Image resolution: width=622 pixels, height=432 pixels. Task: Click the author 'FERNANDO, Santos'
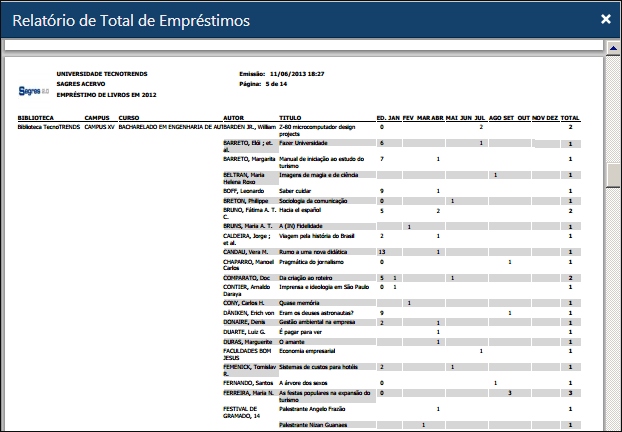[x=249, y=382]
